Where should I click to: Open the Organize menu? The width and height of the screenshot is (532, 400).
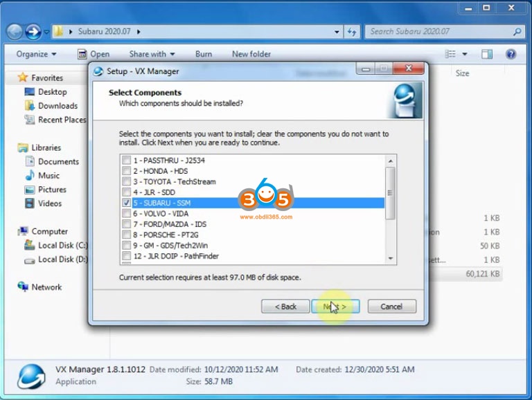pos(36,54)
